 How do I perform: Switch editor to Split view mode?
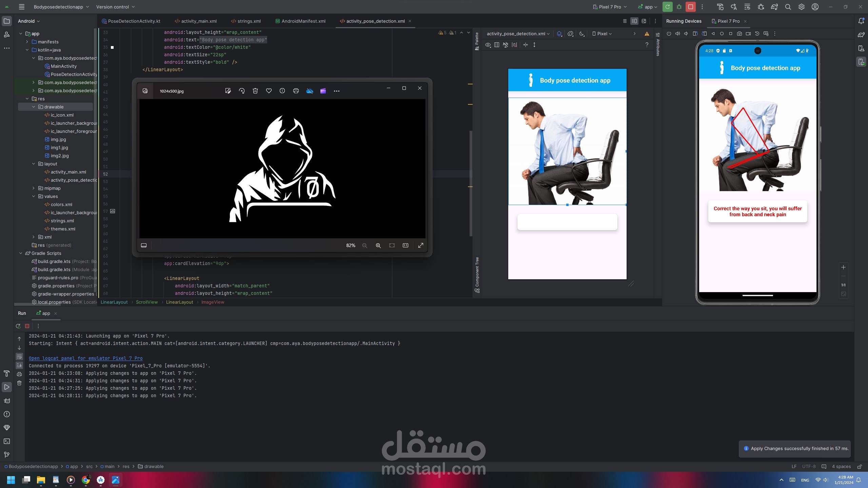[634, 21]
